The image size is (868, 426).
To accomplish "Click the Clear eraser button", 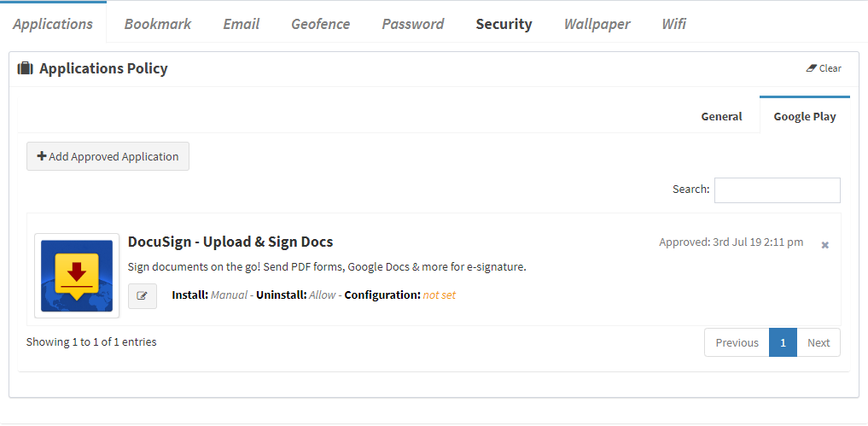I will pos(824,68).
